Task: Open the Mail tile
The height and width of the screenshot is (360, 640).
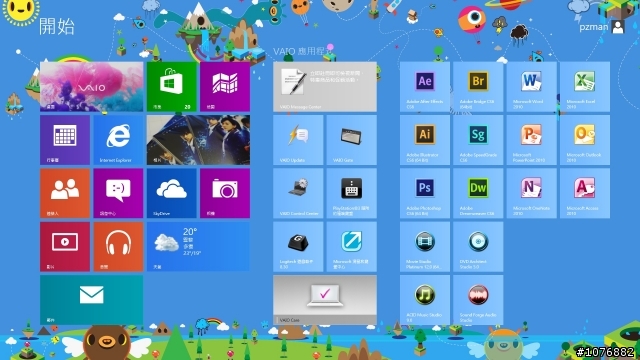Action: [x=91, y=300]
